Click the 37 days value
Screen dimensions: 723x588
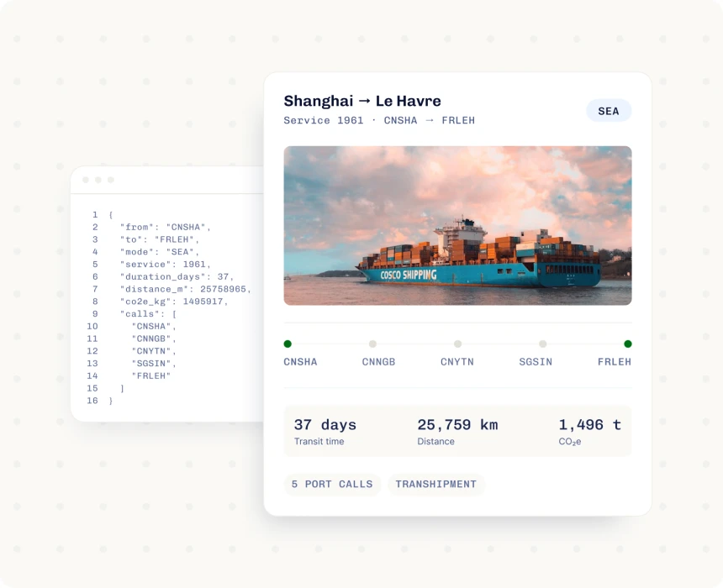click(x=325, y=424)
